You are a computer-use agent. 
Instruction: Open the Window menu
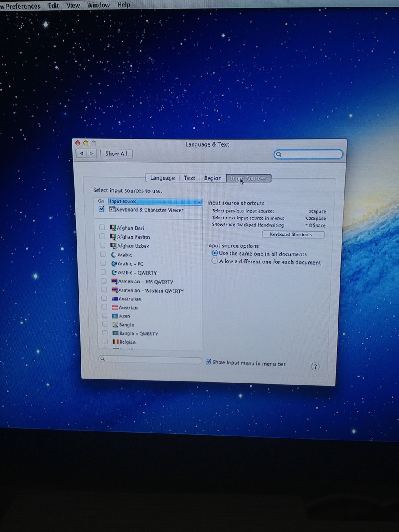point(98,5)
